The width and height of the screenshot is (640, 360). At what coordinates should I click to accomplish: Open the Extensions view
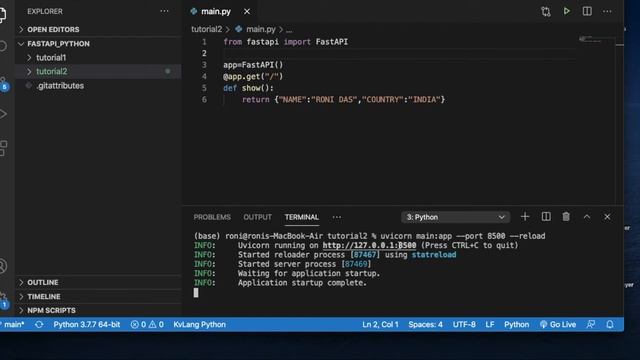3,148
